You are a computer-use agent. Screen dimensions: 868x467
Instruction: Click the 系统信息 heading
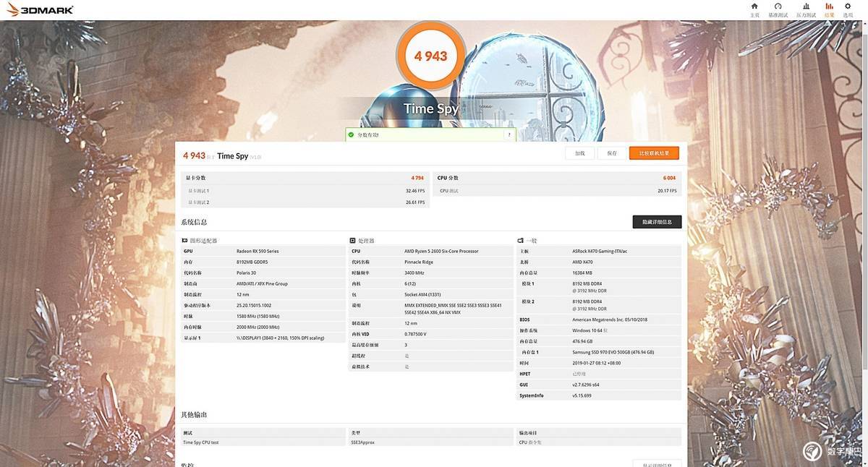(x=194, y=222)
